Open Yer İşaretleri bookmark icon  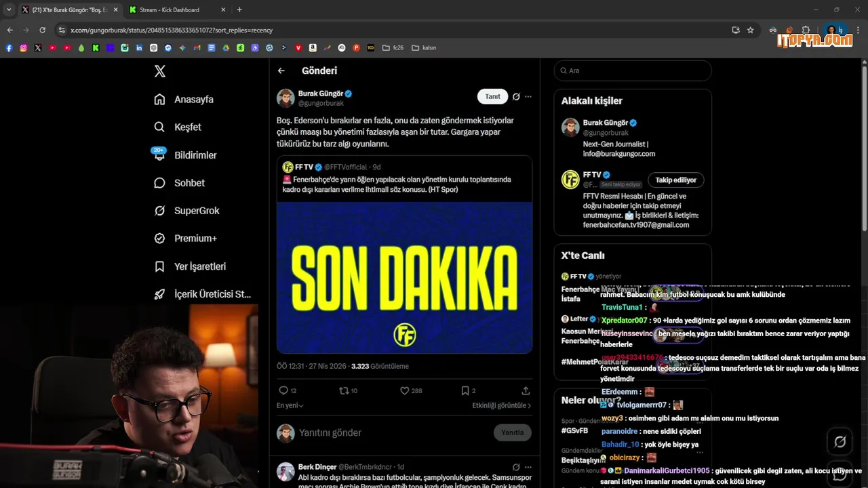tap(159, 266)
